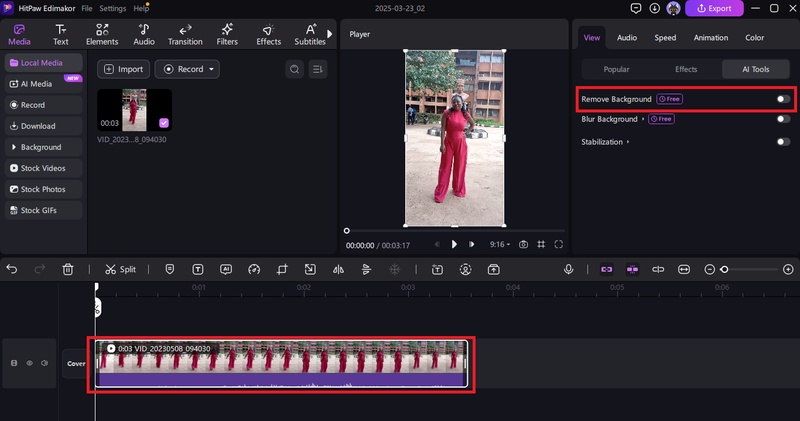Open the Transition panel
This screenshot has height=421, width=800.
tap(185, 35)
